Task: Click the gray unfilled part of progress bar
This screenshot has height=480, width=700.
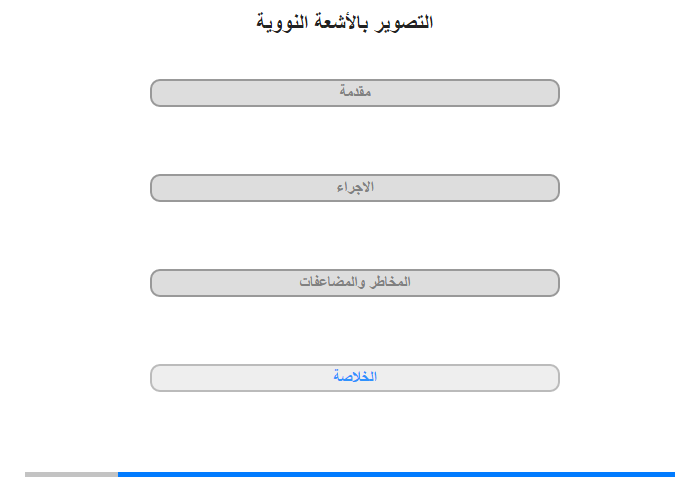Action: tap(71, 474)
